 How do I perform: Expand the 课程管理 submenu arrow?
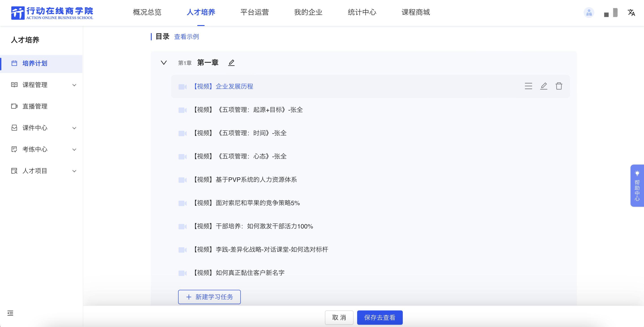(x=74, y=85)
